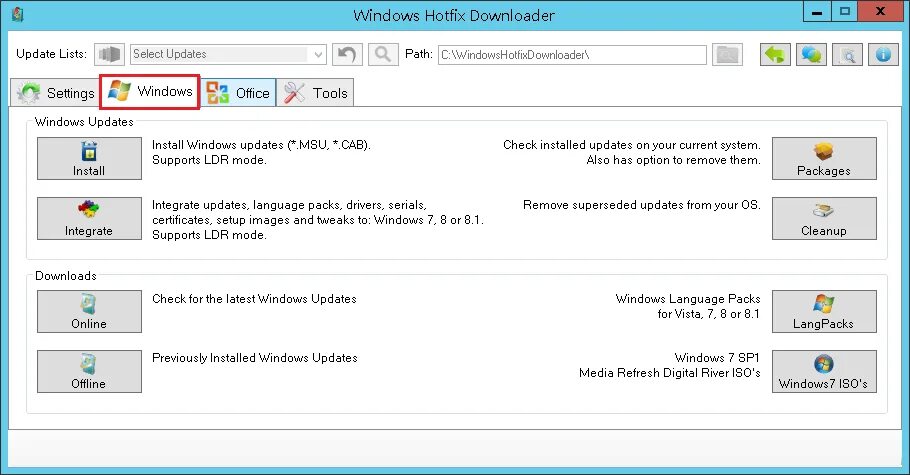Screen dimensions: 910x475
Task: Click 'Previously Installed Windows Updates' text
Action: click(x=255, y=358)
